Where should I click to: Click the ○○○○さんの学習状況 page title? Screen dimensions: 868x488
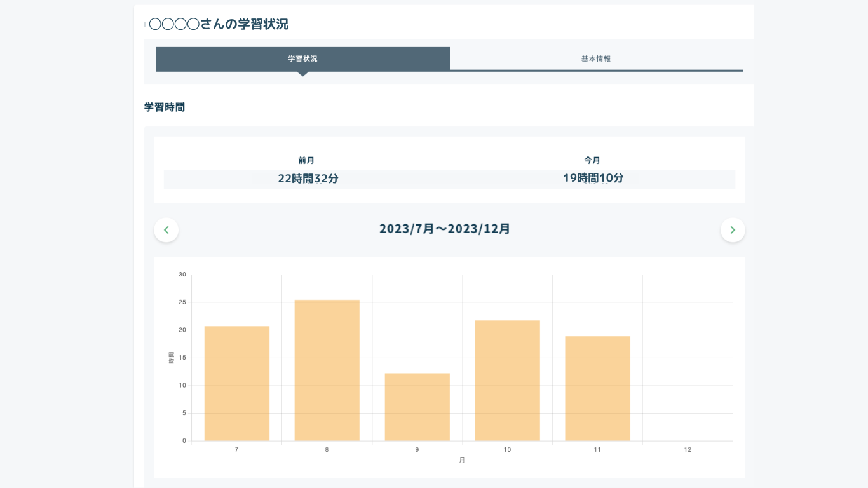pos(218,25)
